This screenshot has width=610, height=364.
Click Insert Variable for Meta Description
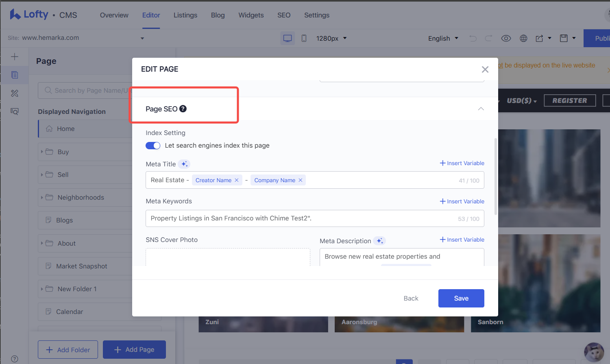click(x=462, y=240)
